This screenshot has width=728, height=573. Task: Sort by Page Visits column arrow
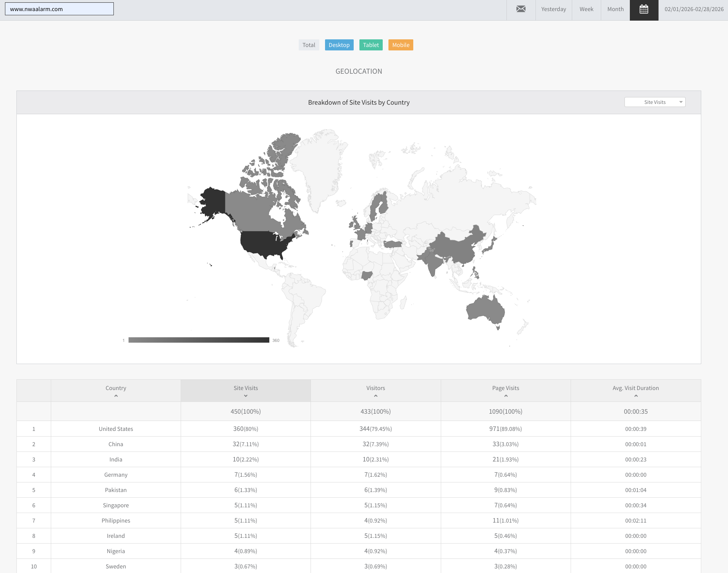506,396
